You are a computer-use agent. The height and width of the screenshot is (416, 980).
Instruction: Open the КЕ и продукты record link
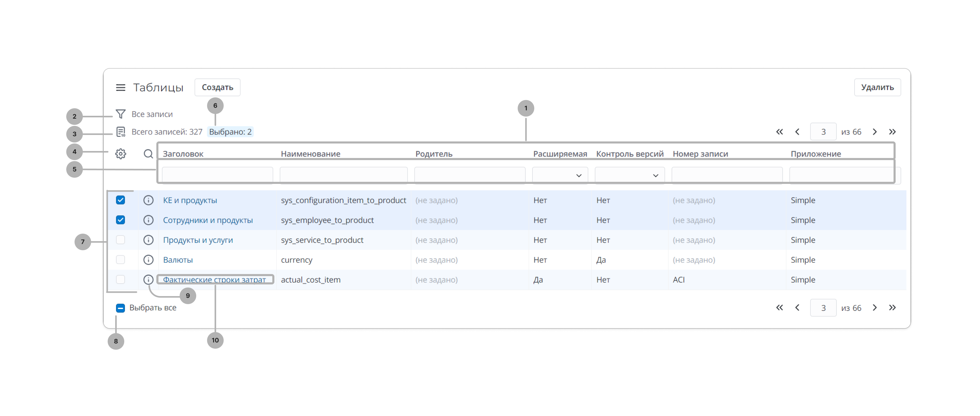[190, 200]
